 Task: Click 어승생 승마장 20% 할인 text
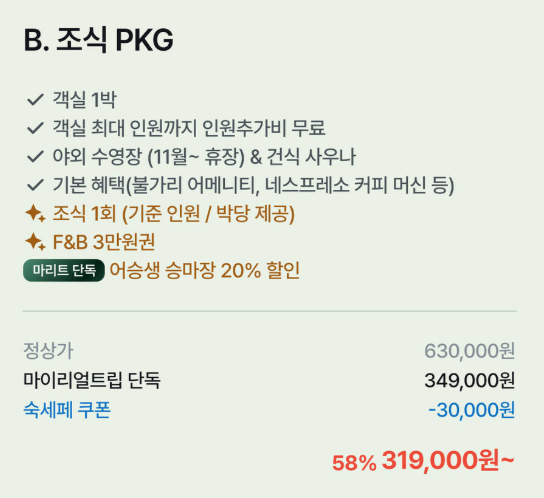click(x=205, y=270)
